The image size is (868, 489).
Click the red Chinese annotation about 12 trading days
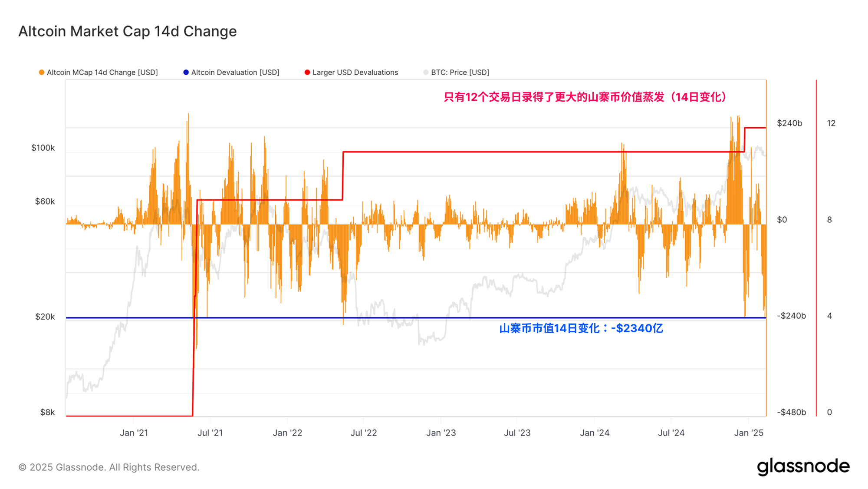coord(586,97)
